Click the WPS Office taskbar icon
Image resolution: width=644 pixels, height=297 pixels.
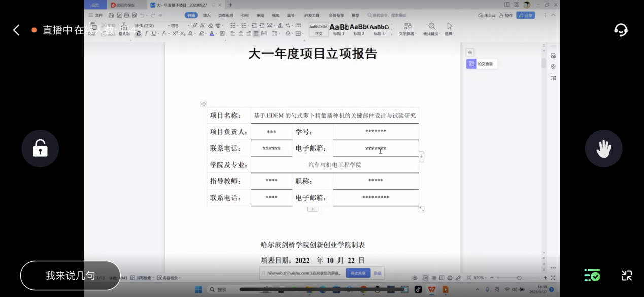(x=431, y=290)
